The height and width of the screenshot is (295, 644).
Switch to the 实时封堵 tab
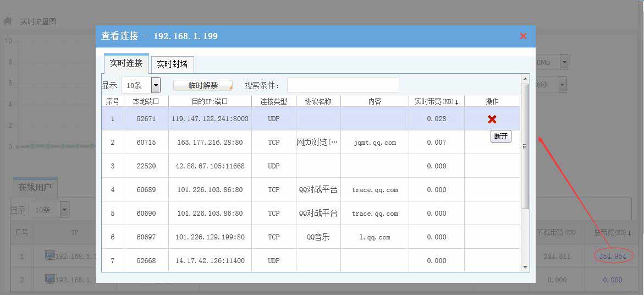[x=172, y=64]
